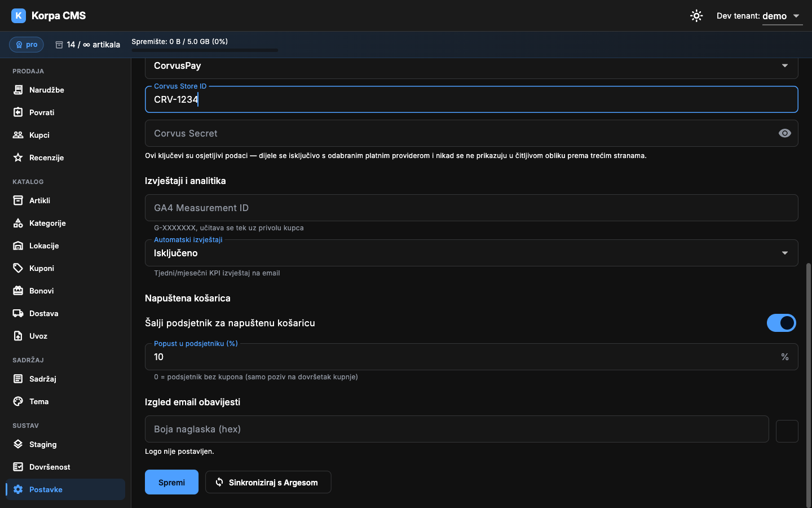Click "Napuštena košarica" heading
Image resolution: width=812 pixels, height=508 pixels.
point(188,298)
